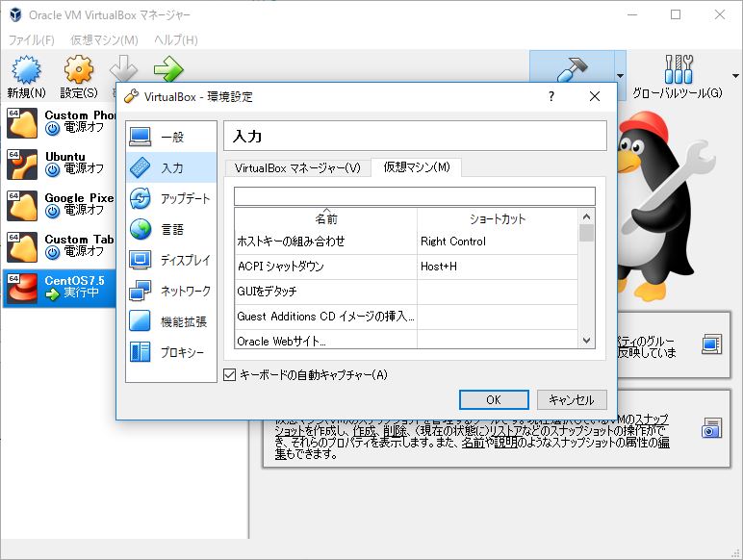Open the 言語 Language globe icon

click(x=141, y=229)
